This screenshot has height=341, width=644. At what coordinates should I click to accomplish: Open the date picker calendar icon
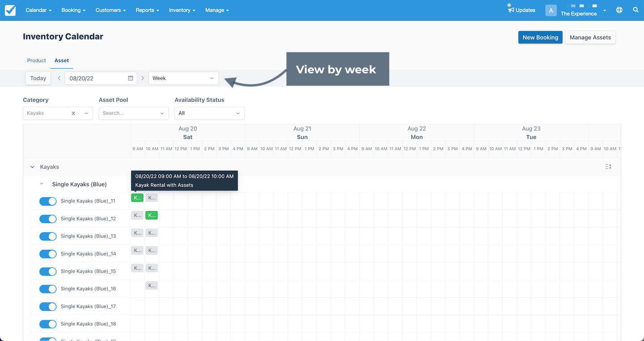click(131, 78)
